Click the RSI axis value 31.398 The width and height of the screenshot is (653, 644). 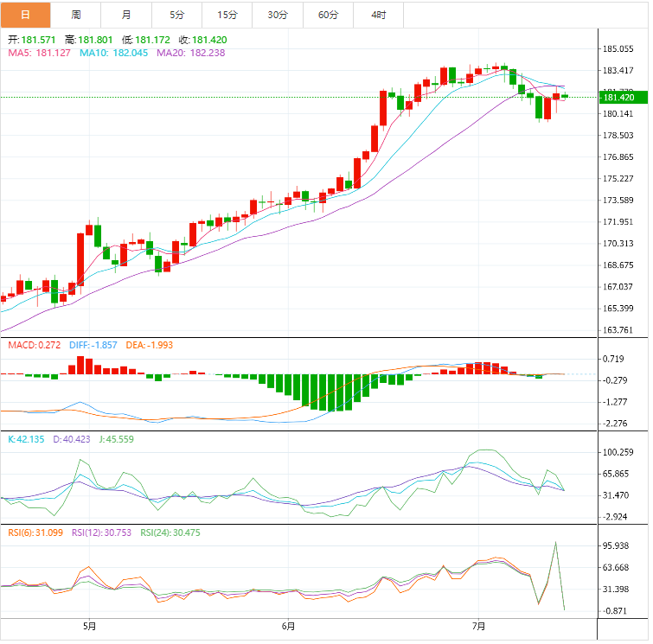pyautogui.click(x=616, y=590)
